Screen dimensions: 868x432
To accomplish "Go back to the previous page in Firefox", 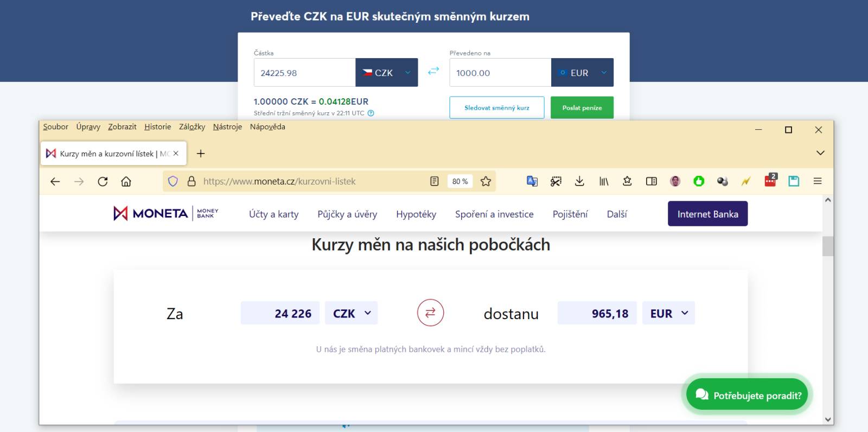I will [x=55, y=181].
